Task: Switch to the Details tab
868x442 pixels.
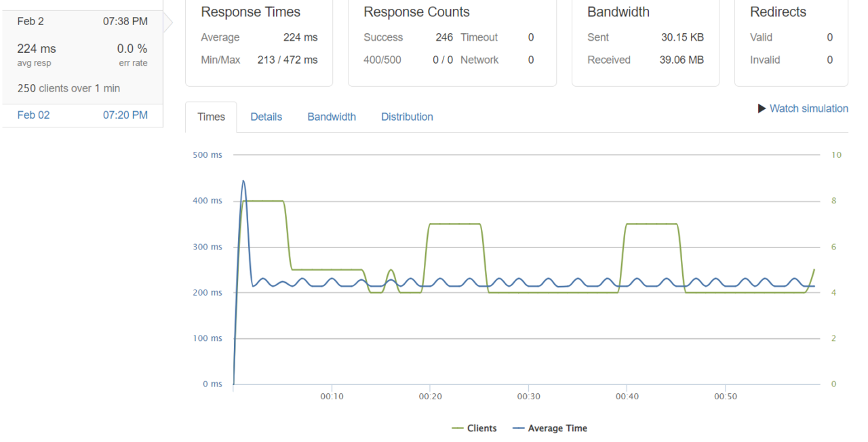Action: click(x=266, y=117)
